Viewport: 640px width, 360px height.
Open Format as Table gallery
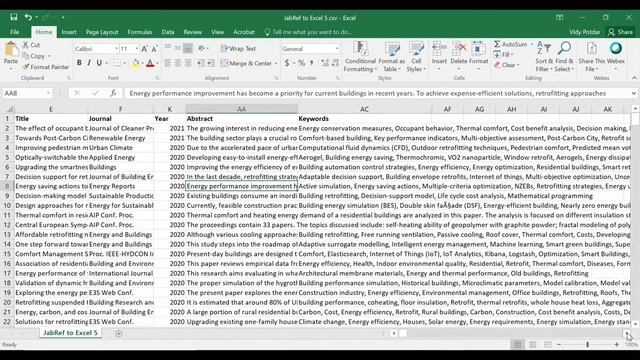coord(391,57)
